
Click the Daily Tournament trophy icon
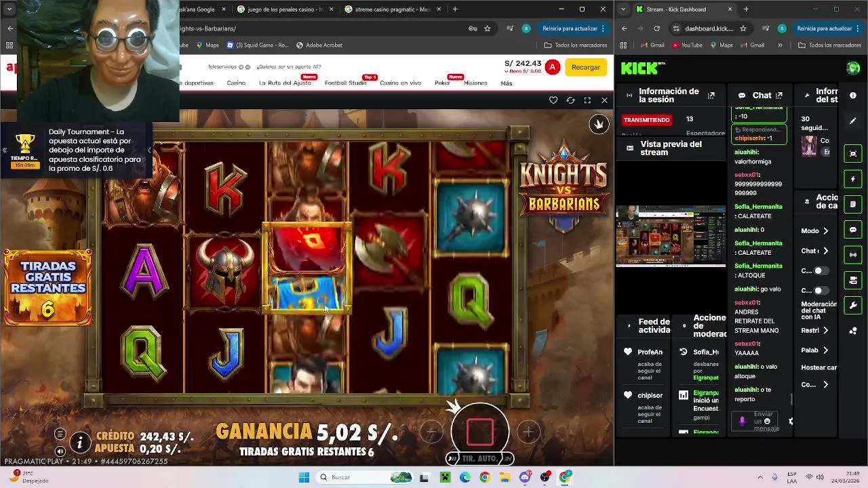[25, 144]
